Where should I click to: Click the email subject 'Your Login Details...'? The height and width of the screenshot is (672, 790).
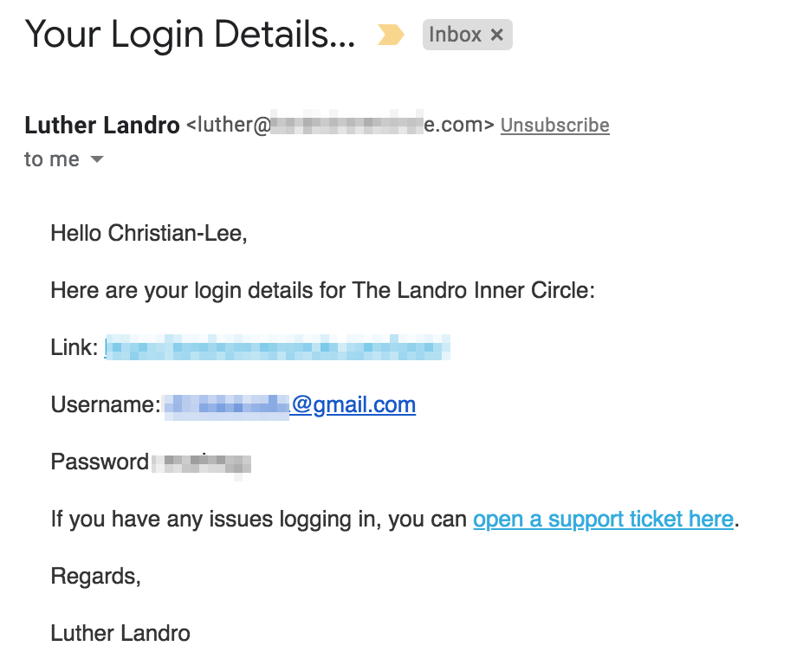pyautogui.click(x=190, y=35)
